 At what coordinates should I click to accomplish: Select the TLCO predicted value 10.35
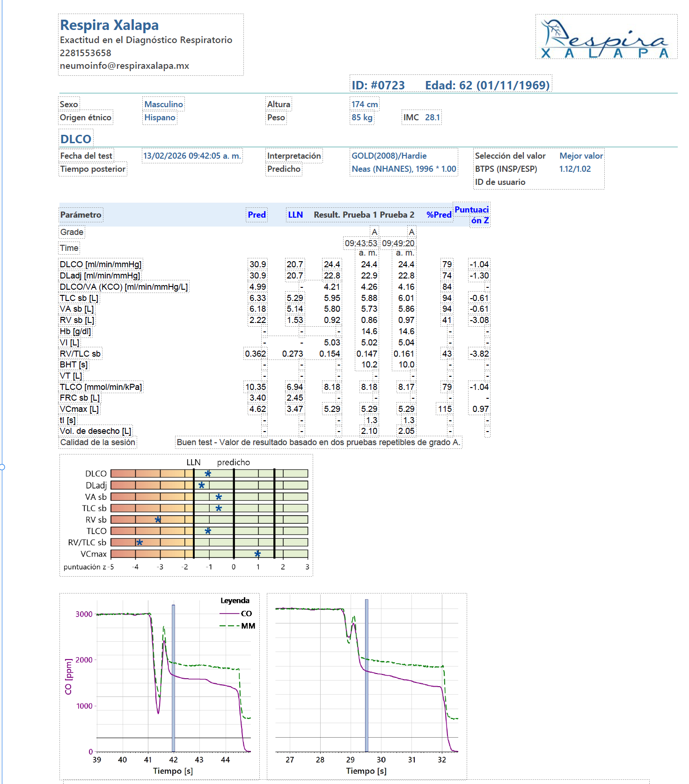pyautogui.click(x=256, y=387)
